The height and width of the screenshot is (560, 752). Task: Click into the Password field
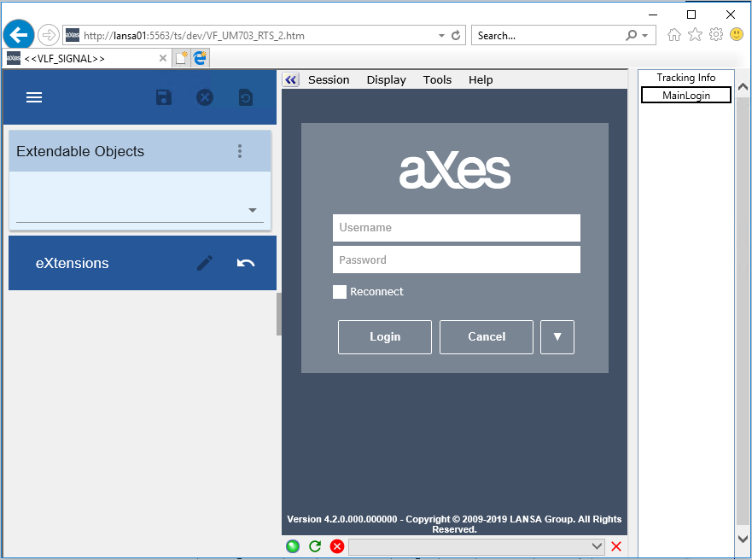(x=456, y=260)
